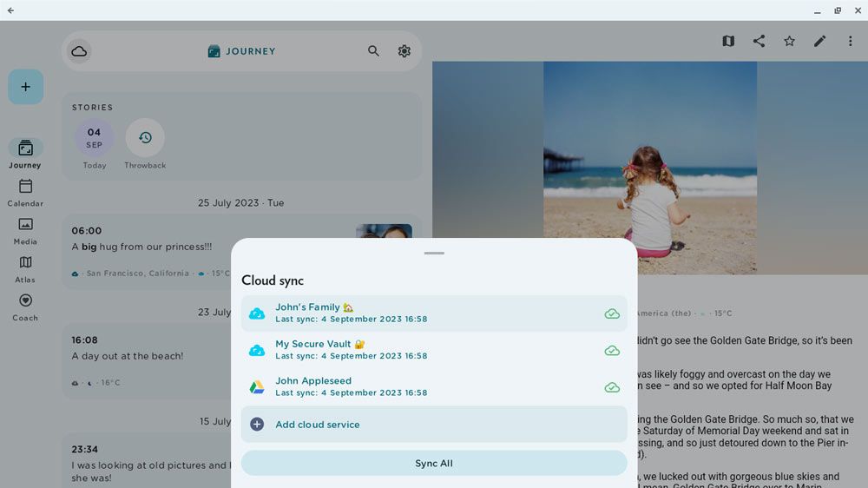Image resolution: width=868 pixels, height=488 pixels.
Task: Close the Journey window
Action: (858, 10)
